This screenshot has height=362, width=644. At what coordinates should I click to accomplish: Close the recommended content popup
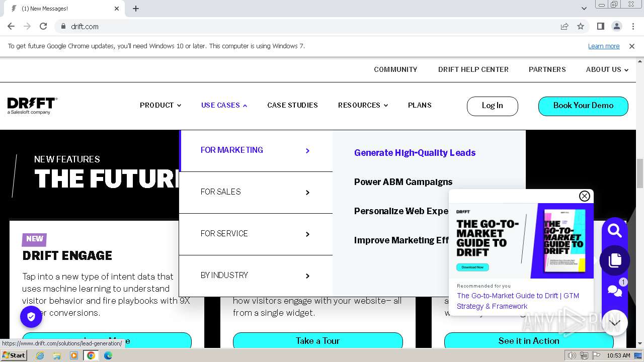[x=584, y=196]
